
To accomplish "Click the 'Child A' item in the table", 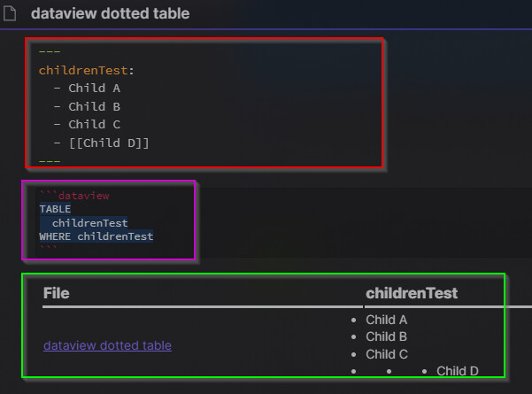I will 387,320.
